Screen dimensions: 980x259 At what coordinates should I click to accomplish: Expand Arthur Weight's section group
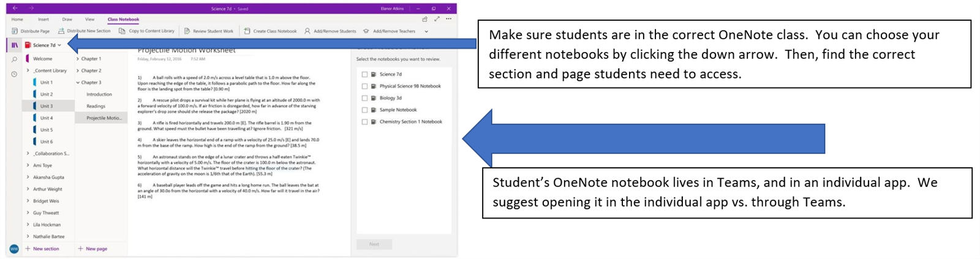[x=28, y=189]
